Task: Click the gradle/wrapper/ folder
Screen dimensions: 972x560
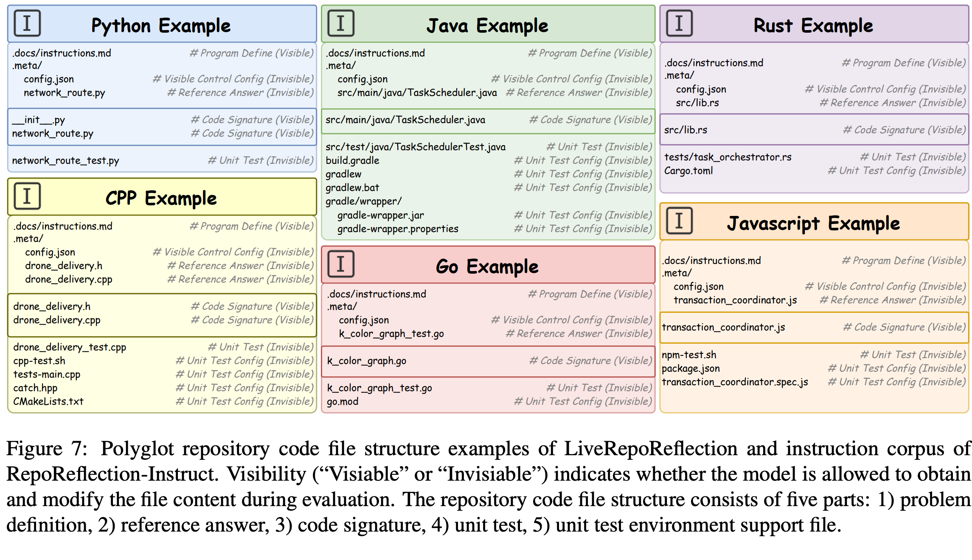Action: (363, 202)
